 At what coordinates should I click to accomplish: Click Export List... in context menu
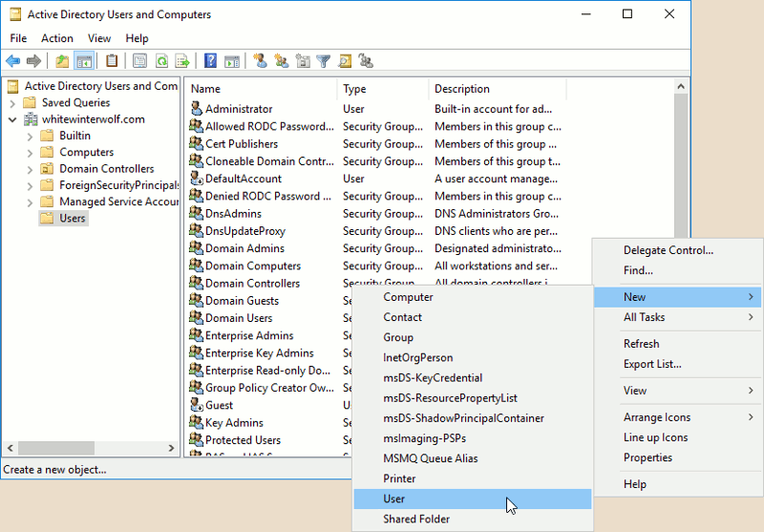[678, 364]
